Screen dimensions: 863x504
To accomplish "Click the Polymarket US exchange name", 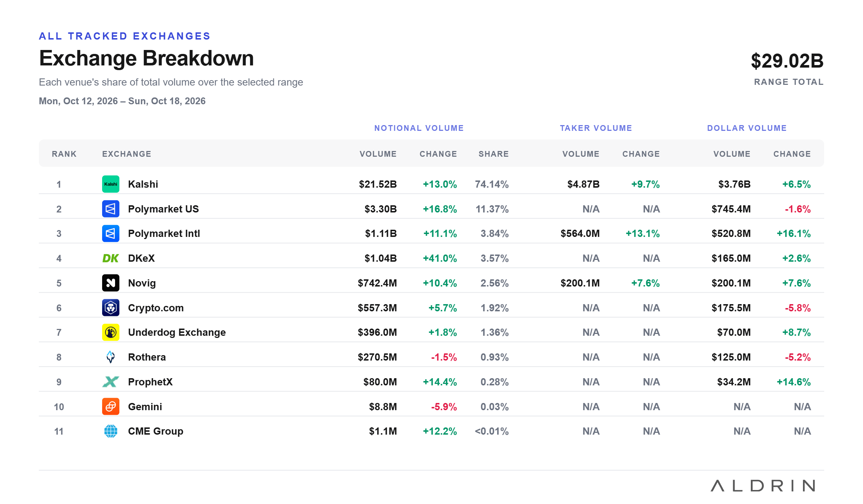I will (163, 209).
